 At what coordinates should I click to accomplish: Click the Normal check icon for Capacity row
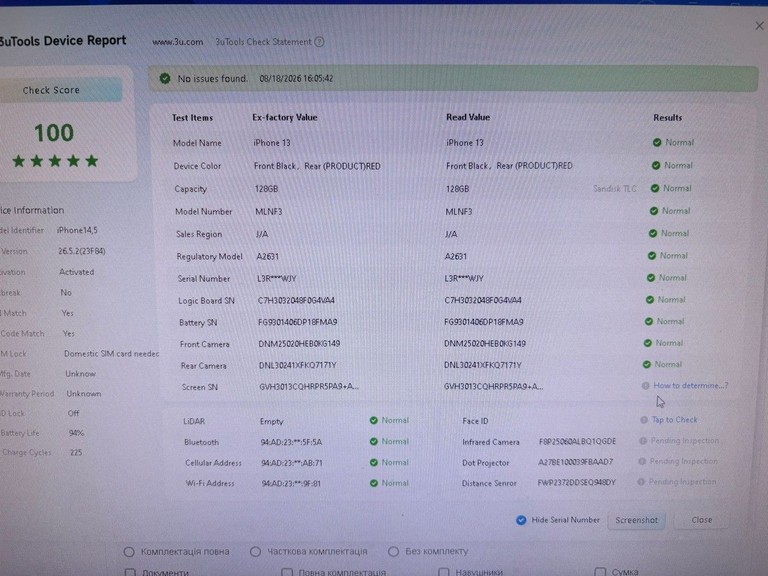(655, 188)
